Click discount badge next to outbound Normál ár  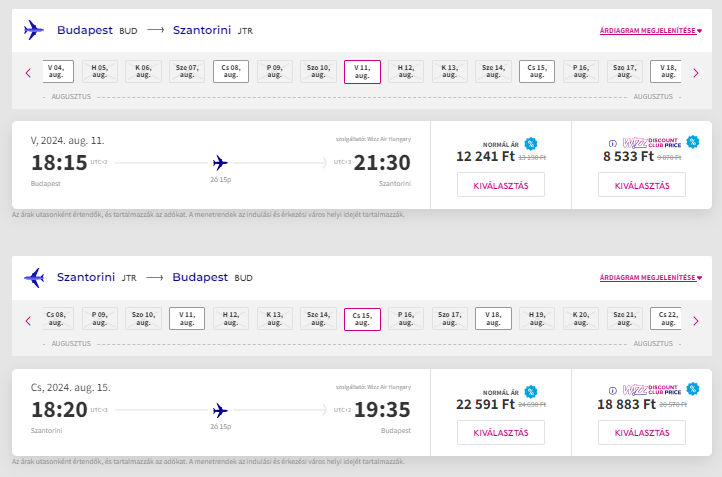point(530,144)
